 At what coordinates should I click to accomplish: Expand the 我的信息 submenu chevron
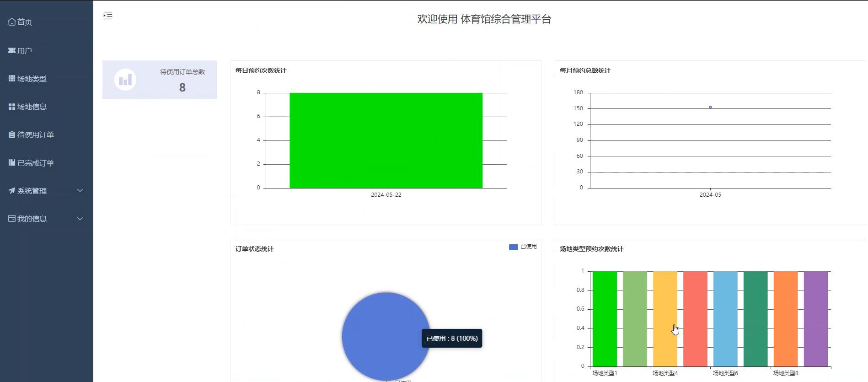tap(80, 219)
